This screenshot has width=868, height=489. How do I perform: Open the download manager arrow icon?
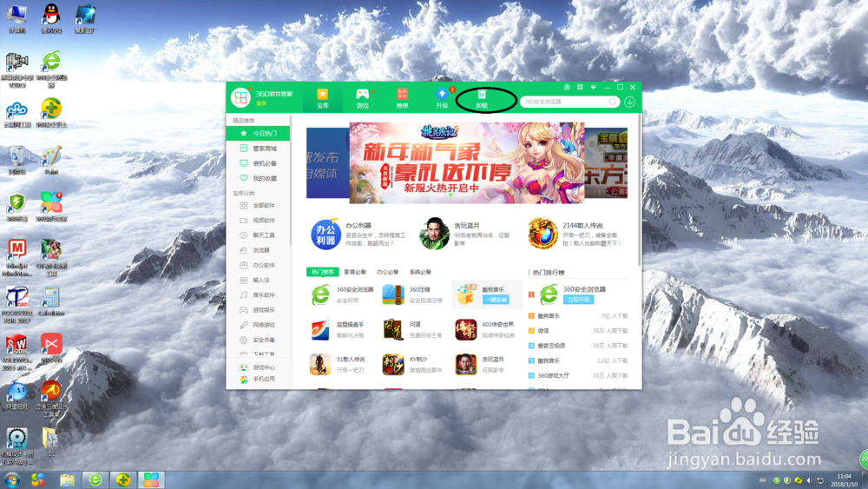pyautogui.click(x=629, y=102)
